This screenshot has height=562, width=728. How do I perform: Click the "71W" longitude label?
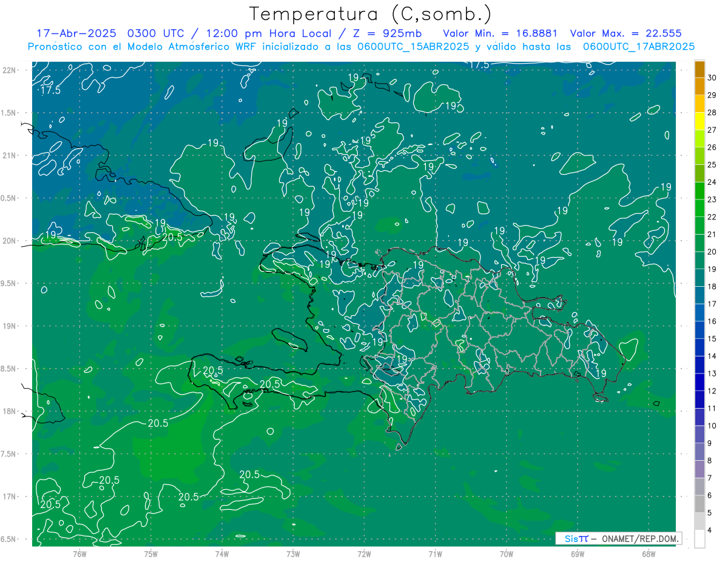coord(435,554)
